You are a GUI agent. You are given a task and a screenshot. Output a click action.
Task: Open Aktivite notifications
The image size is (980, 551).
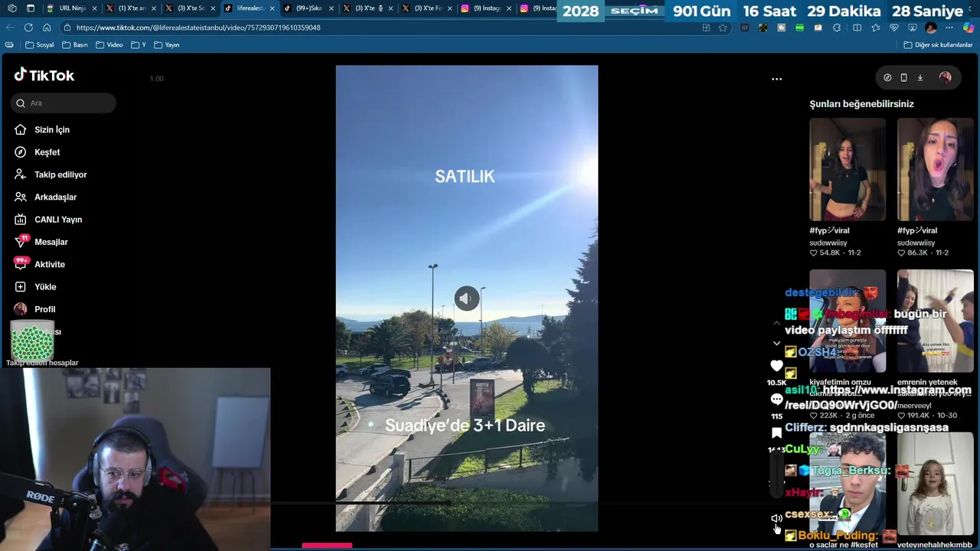tap(40, 265)
